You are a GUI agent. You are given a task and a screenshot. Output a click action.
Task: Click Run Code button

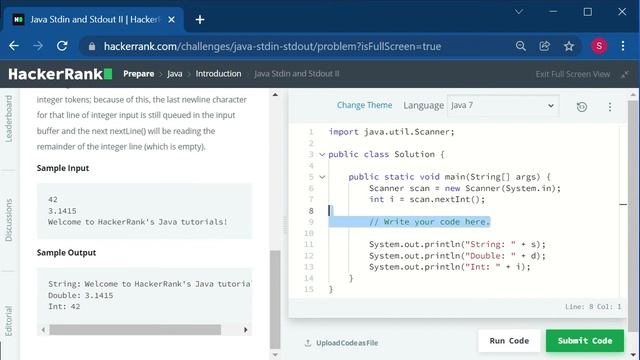click(x=509, y=340)
